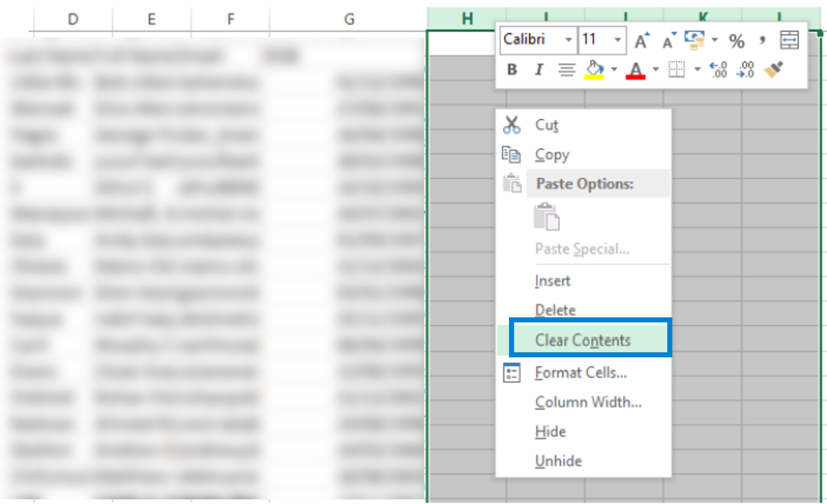Click Increase Decimal icon
Viewport: 827px width, 504px height.
719,69
